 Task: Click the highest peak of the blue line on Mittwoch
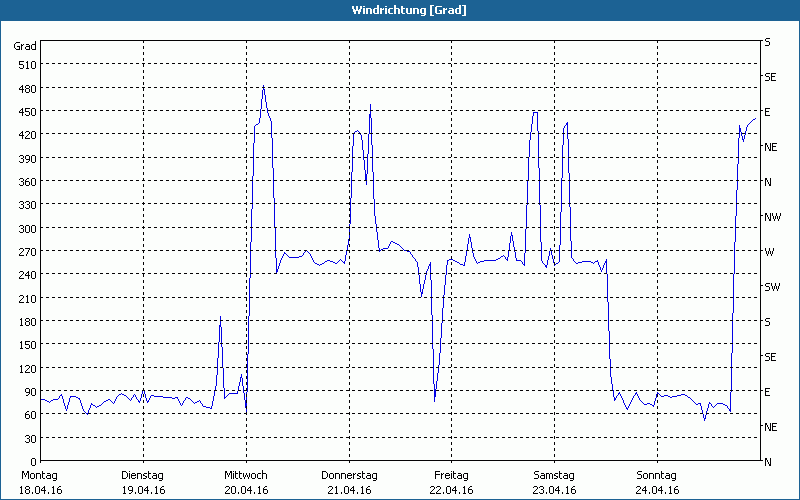pyautogui.click(x=263, y=87)
